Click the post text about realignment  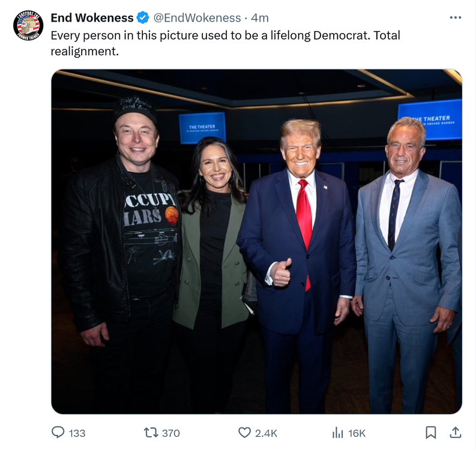point(225,43)
